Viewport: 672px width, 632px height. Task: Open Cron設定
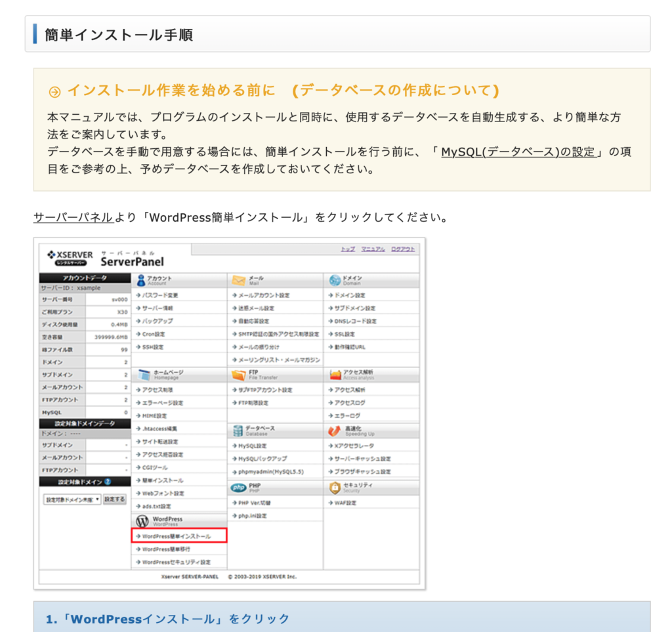pyautogui.click(x=154, y=334)
